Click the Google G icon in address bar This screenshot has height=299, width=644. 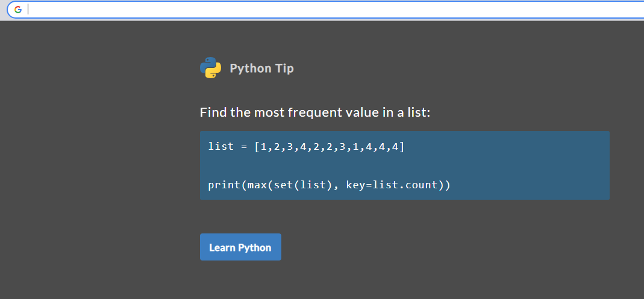[x=18, y=10]
